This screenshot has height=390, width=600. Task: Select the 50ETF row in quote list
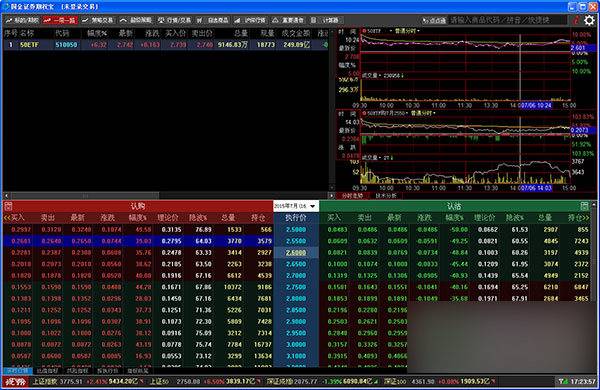tap(165, 45)
